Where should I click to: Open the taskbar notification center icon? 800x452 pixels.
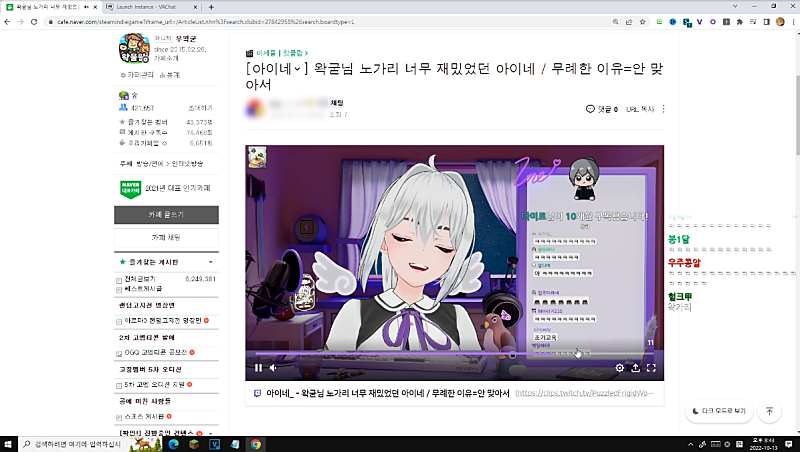tap(789, 444)
